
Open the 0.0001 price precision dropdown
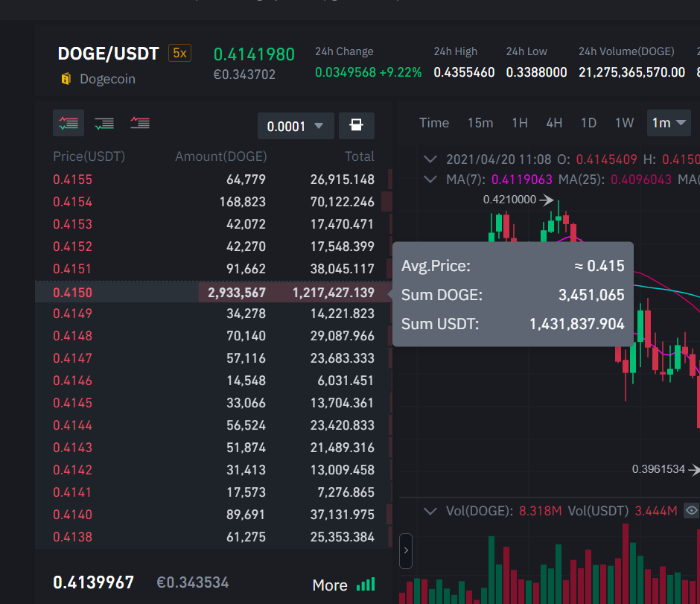pos(296,126)
